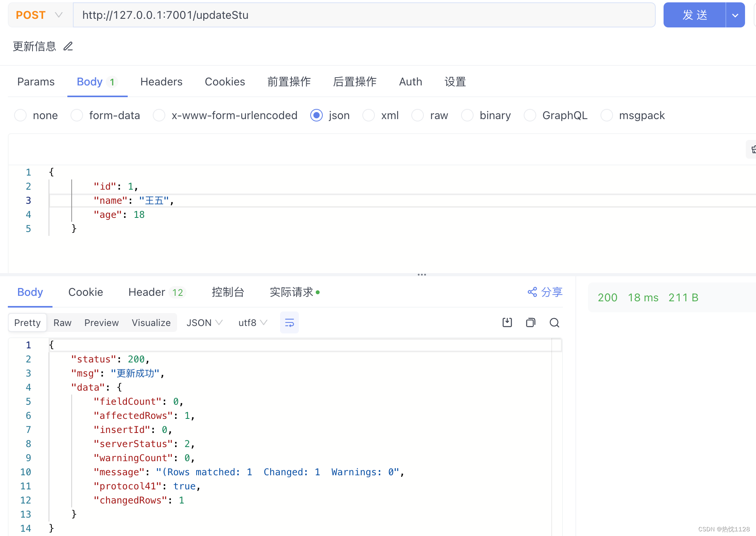Open response Header tab with 12 badge
This screenshot has width=756, height=536.
[156, 292]
